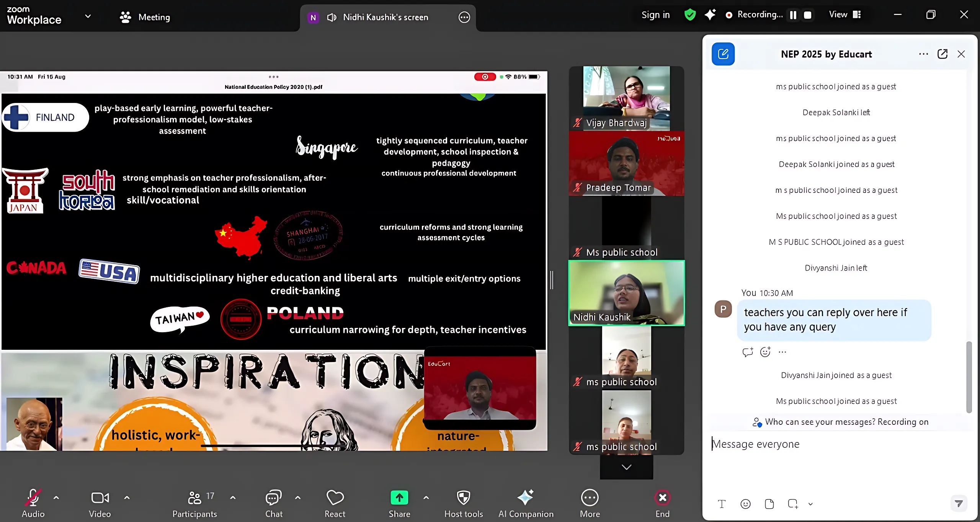Click the divider handle beside shared screen
The image size is (980, 522).
552,280
